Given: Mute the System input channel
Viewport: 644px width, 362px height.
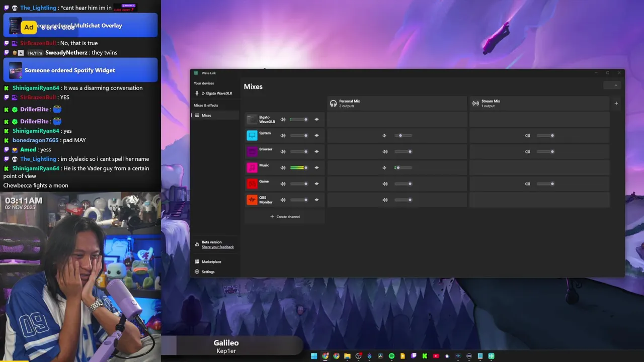Looking at the screenshot, I should pyautogui.click(x=283, y=135).
